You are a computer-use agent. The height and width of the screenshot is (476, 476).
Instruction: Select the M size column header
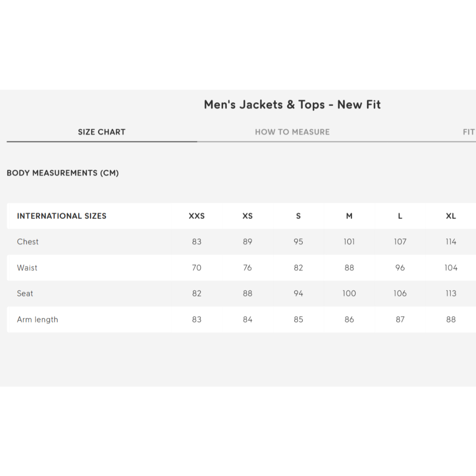point(349,216)
